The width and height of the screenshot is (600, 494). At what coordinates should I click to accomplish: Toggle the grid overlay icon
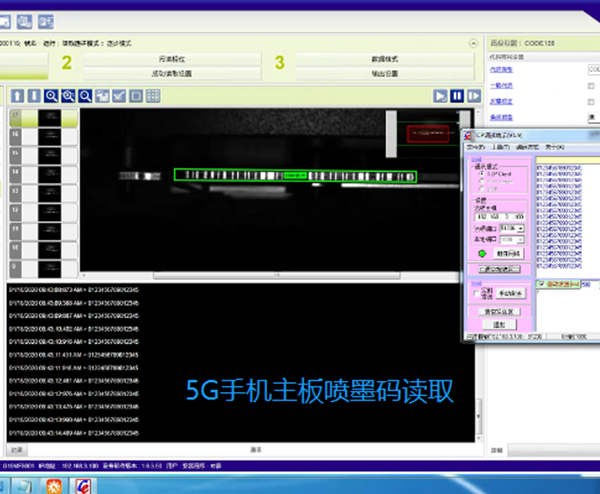point(153,96)
